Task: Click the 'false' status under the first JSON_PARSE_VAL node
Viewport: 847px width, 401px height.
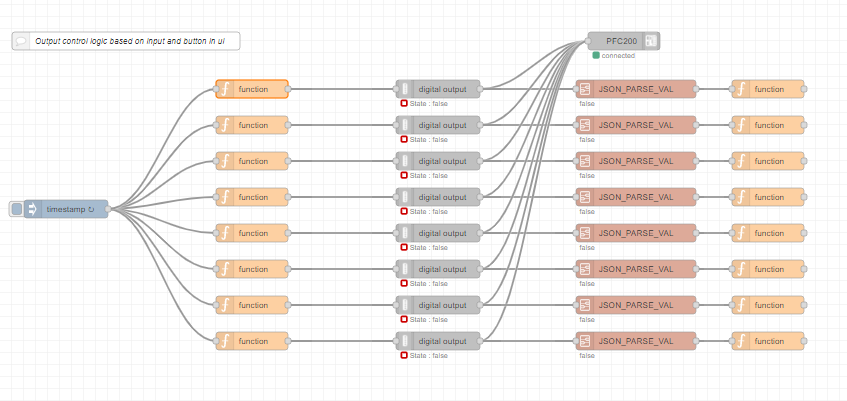Action: [x=587, y=104]
